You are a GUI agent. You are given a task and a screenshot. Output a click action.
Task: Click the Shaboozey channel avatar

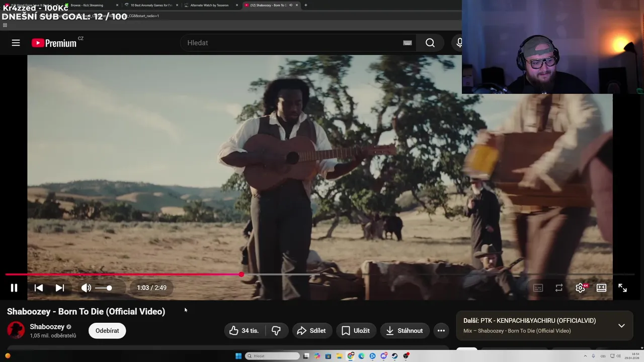[16, 330]
